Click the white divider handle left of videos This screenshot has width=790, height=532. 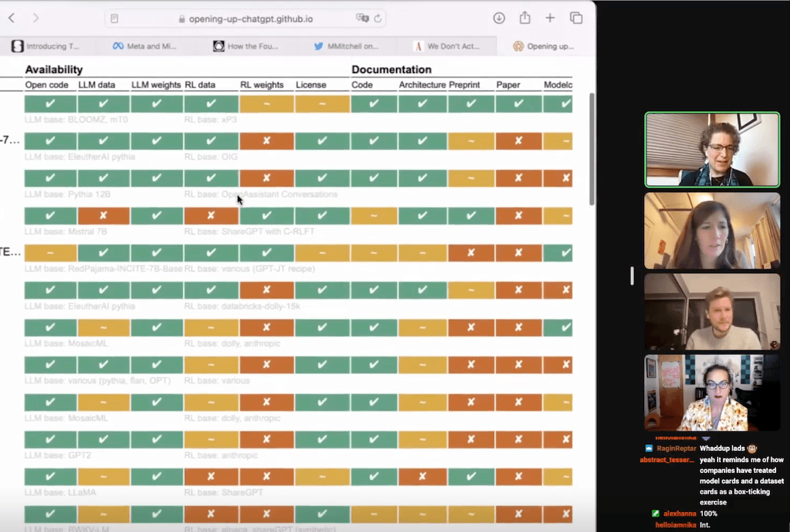(632, 275)
